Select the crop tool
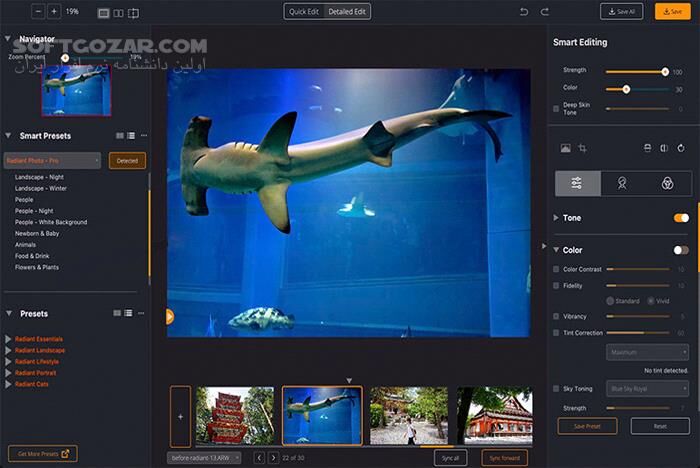Viewport: 700px width, 468px height. click(x=582, y=148)
